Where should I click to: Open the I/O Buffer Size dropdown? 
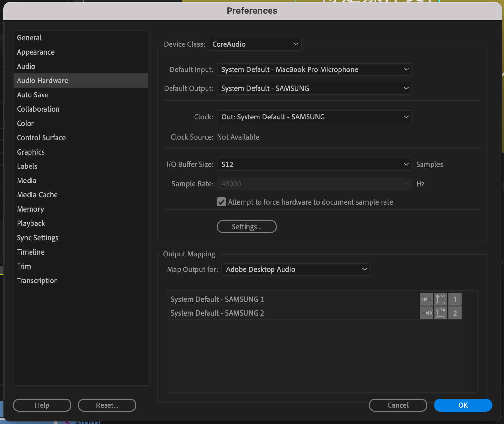click(314, 164)
